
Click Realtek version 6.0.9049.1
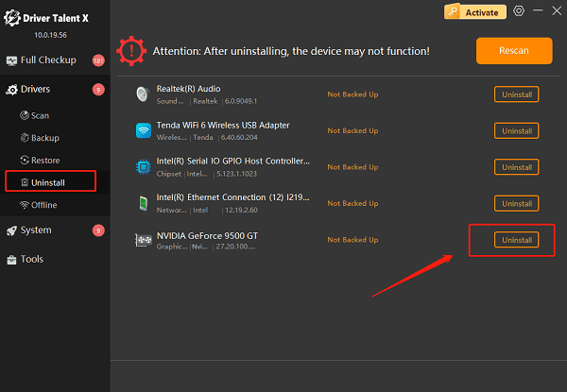tap(241, 101)
